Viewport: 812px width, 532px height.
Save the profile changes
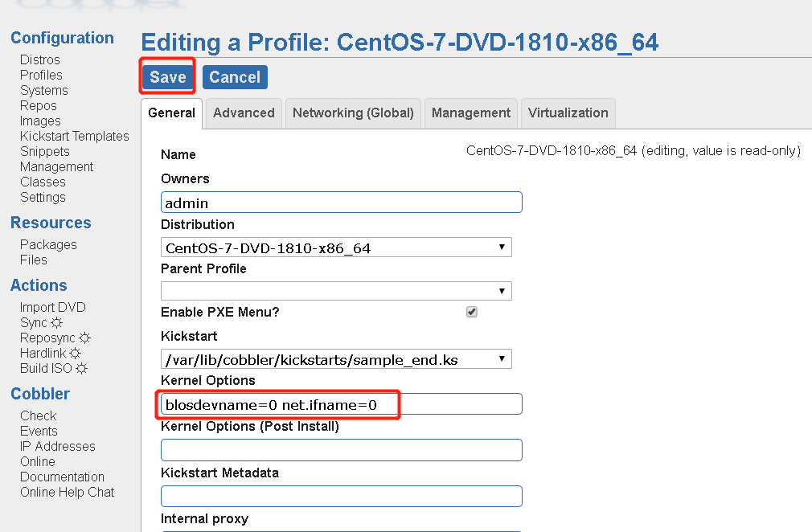pos(168,77)
